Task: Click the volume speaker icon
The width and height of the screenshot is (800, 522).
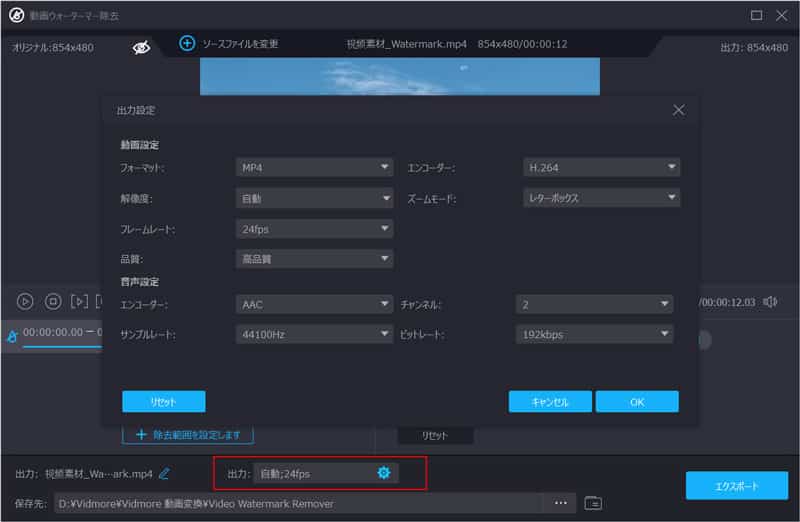Action: coord(770,301)
